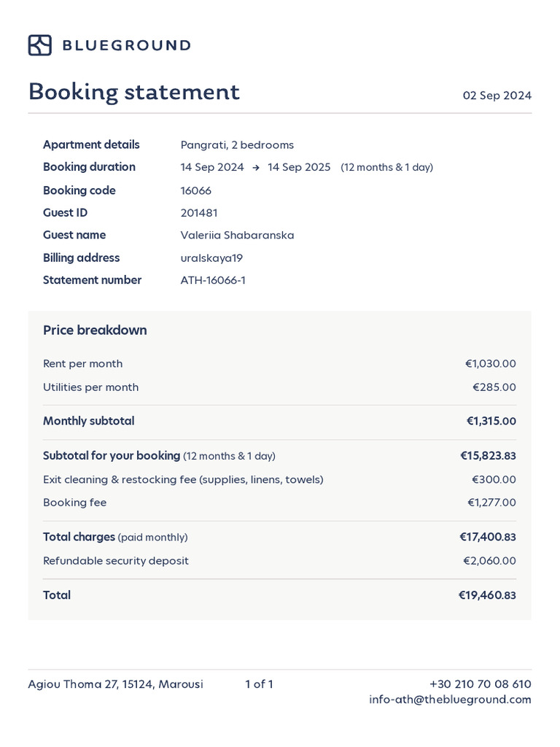Click the Guest ID number 201481

[x=199, y=213]
